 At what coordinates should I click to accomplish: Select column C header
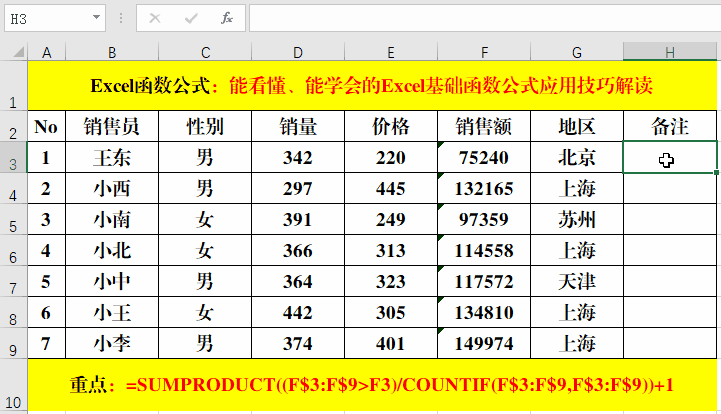(x=205, y=52)
